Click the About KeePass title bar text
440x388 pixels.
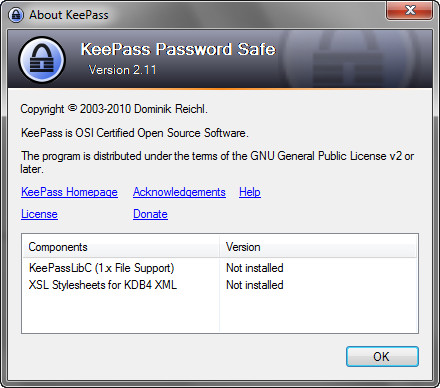69,15
